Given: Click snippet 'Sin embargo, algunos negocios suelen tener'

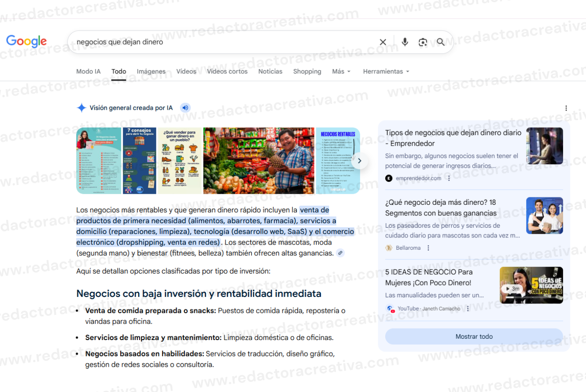Looking at the screenshot, I should pos(452,161).
